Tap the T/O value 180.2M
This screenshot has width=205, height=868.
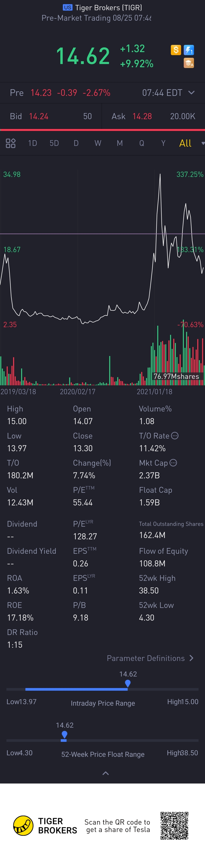click(20, 475)
